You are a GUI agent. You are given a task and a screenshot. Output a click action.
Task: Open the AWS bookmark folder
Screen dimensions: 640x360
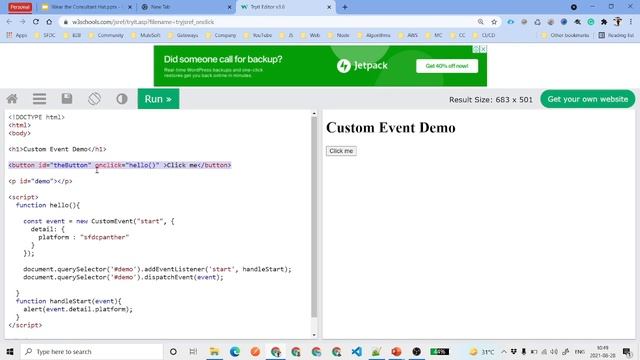pos(409,36)
